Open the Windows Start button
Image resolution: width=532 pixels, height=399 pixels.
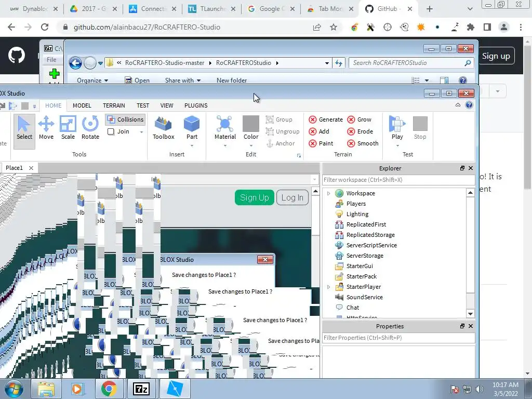[x=13, y=389]
